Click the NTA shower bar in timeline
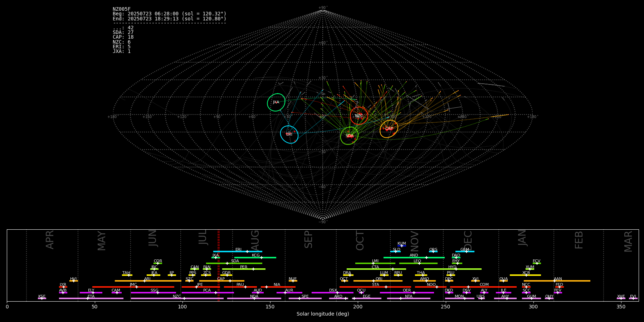This screenshot has width=644, height=322. [x=409, y=298]
